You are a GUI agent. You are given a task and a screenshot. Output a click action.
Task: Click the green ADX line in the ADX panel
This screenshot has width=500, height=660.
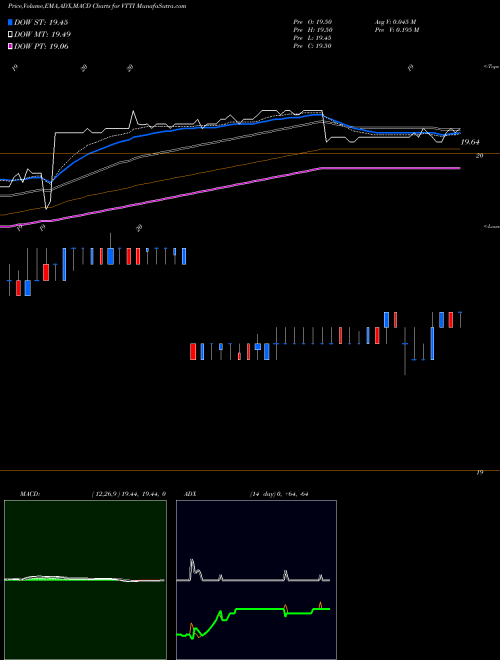pos(261,609)
